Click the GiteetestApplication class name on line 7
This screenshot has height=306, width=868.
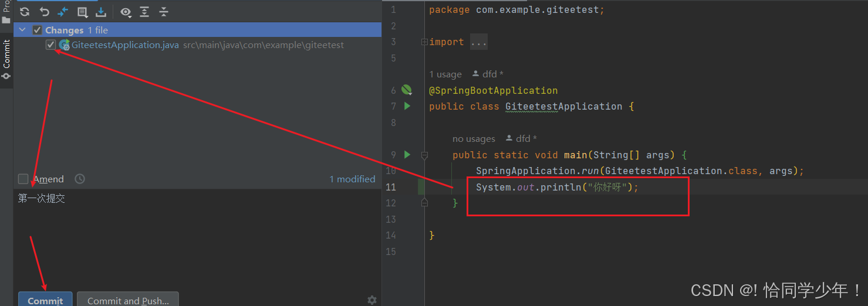(x=563, y=107)
